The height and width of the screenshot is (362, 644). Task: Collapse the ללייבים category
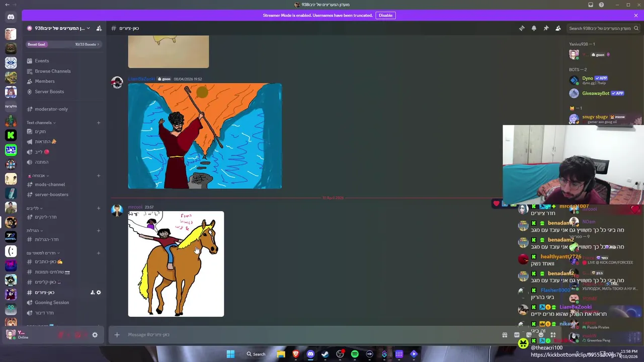[x=34, y=208]
